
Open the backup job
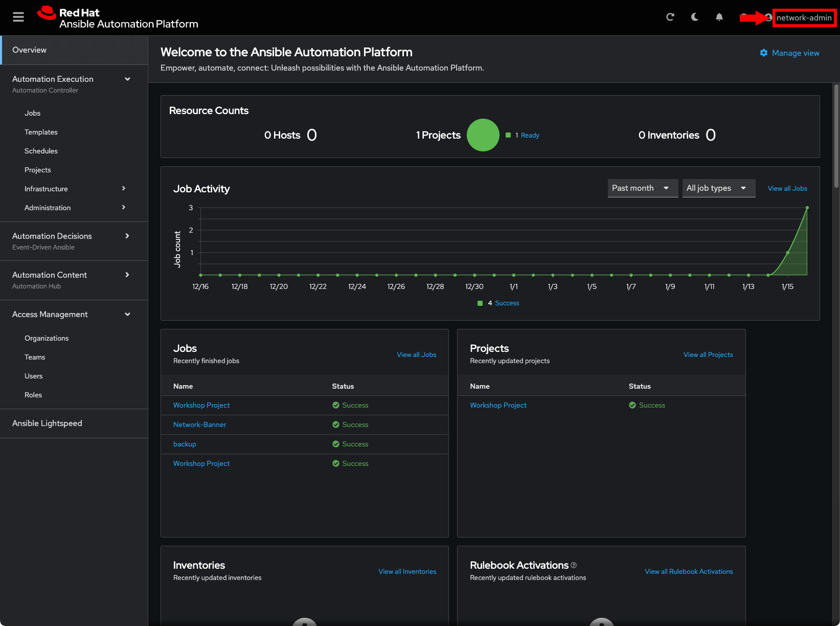coord(185,444)
